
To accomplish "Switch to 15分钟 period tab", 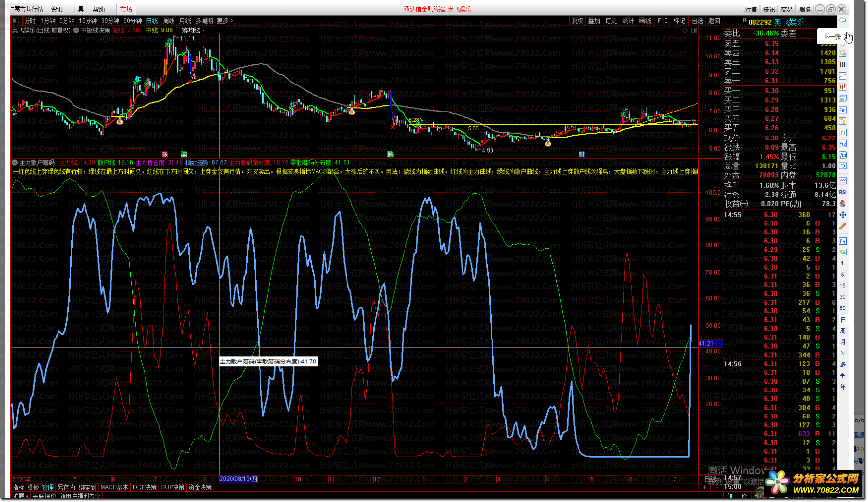I will coord(88,21).
